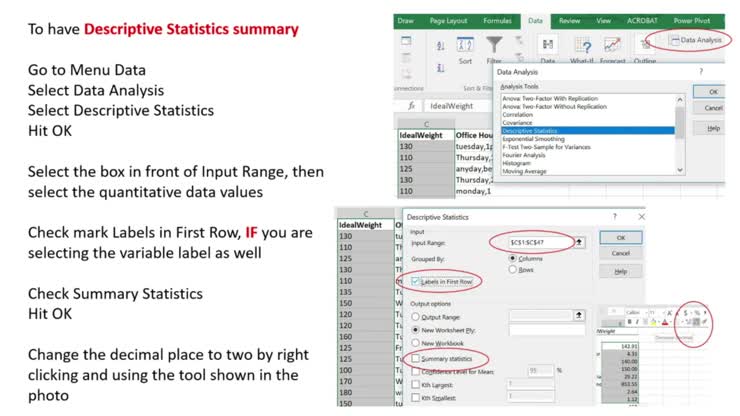Screen dimensions: 740x416
Task: Check the Kth Smallest checkbox
Action: point(415,398)
